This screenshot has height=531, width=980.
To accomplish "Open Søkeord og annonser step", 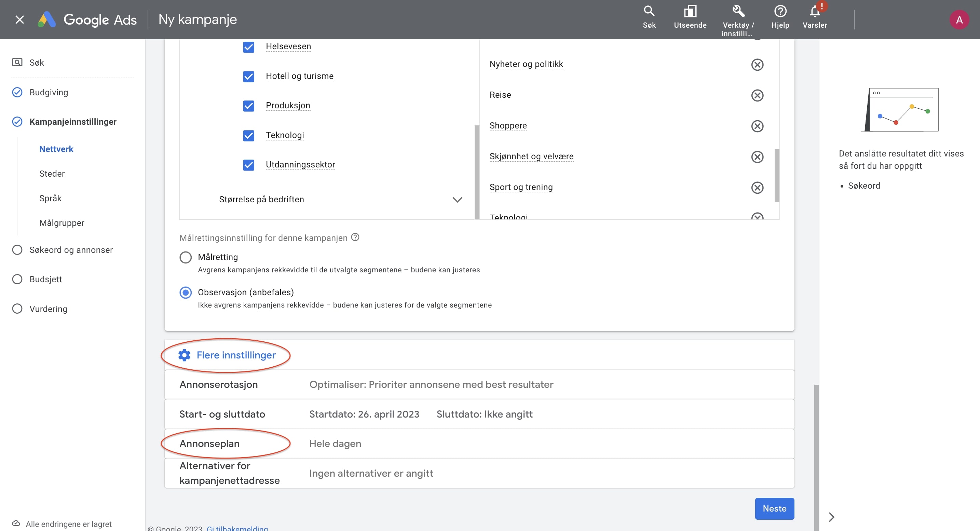I will click(71, 250).
